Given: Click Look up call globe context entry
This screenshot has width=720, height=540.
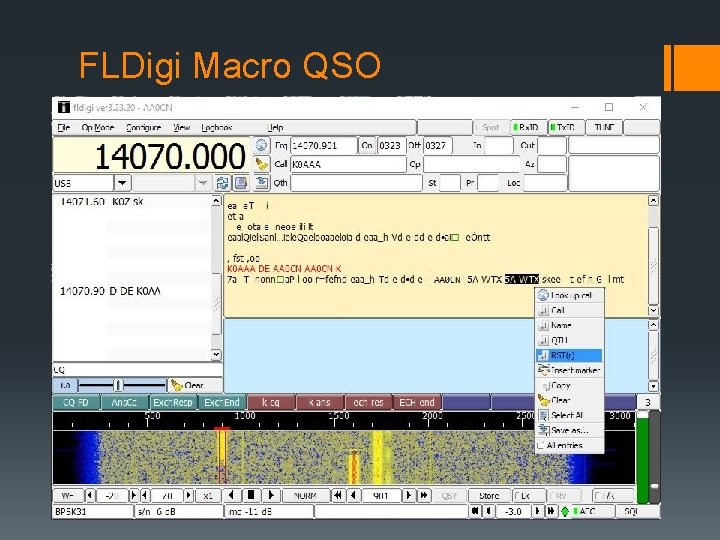Looking at the screenshot, I should pos(569,295).
